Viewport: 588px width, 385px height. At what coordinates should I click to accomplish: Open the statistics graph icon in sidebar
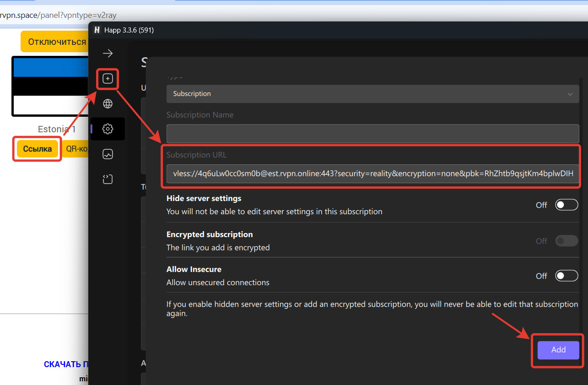108,154
